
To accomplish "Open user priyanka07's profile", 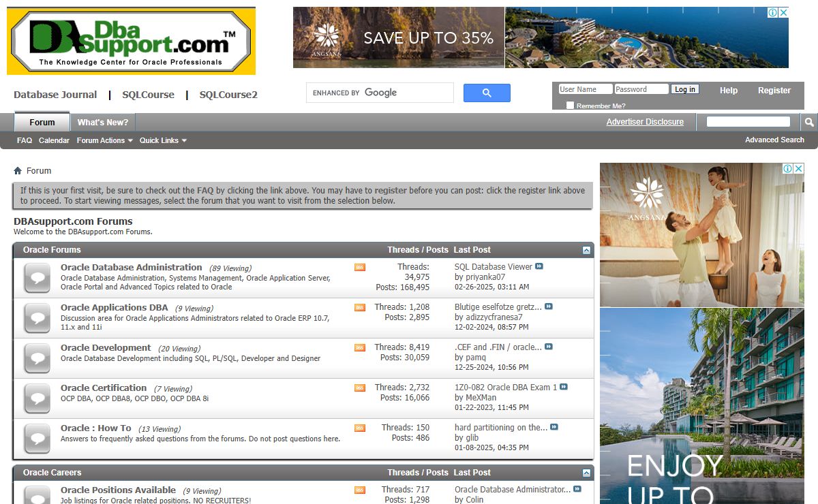I will pyautogui.click(x=485, y=277).
